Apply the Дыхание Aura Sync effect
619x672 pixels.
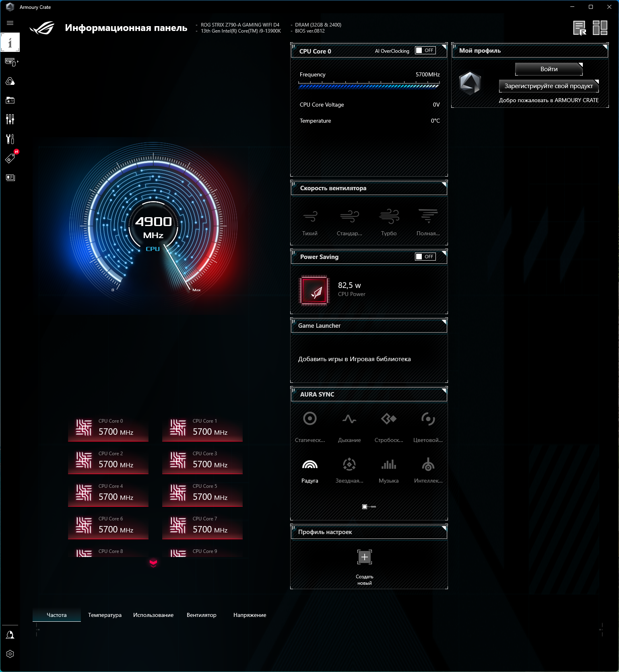coord(349,427)
